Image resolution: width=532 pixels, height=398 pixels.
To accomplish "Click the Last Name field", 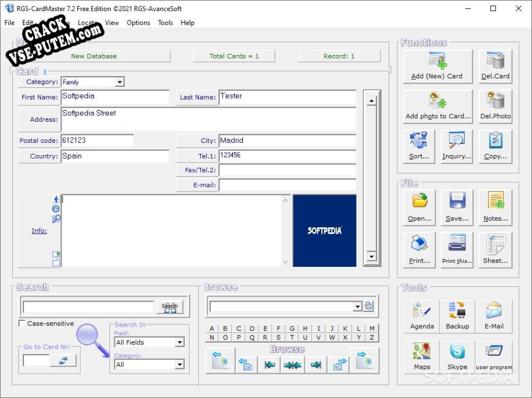I will point(287,97).
